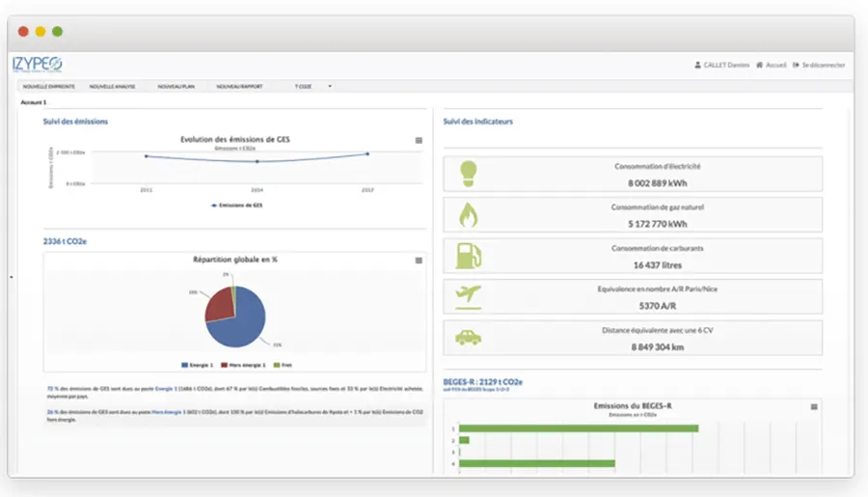Open the Répartition globale chart menu
868x497 pixels.
(x=419, y=260)
